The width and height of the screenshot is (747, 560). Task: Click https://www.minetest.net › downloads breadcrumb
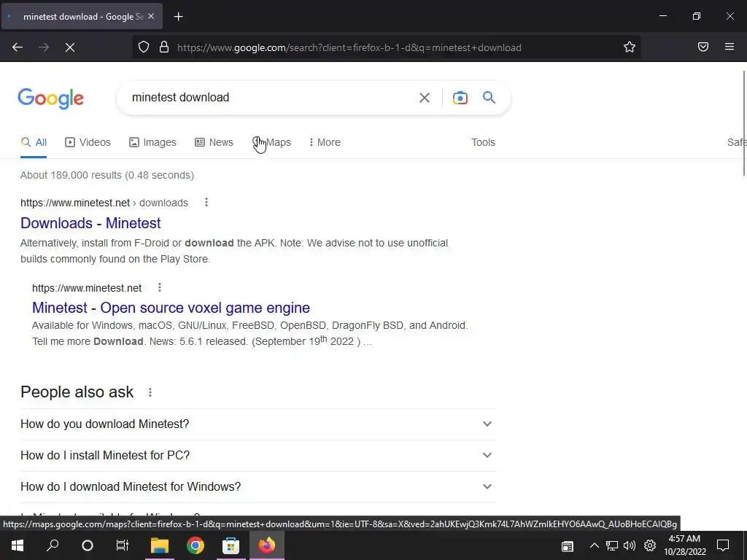(x=104, y=203)
